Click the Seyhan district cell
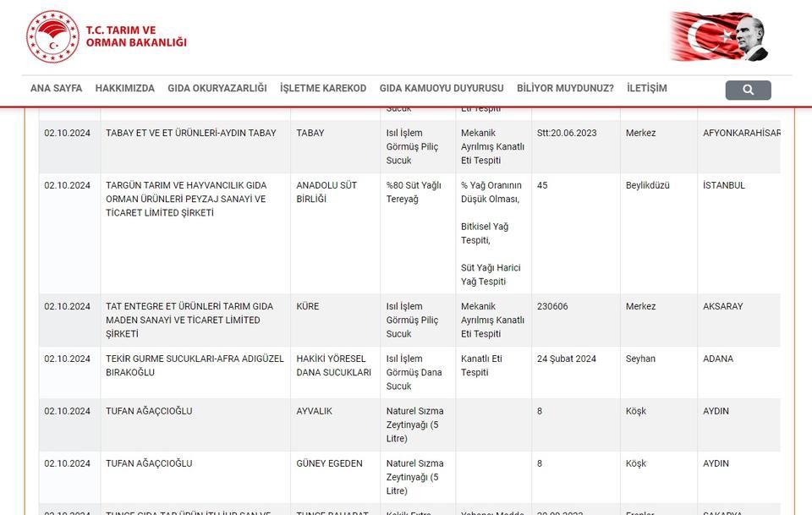The height and width of the screenshot is (515, 812). 640,359
